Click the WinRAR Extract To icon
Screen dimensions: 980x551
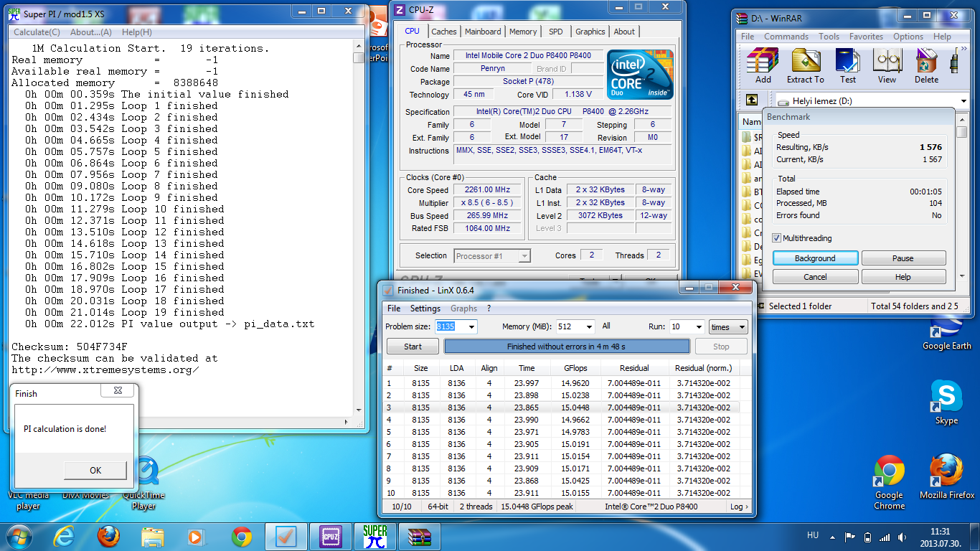point(806,66)
